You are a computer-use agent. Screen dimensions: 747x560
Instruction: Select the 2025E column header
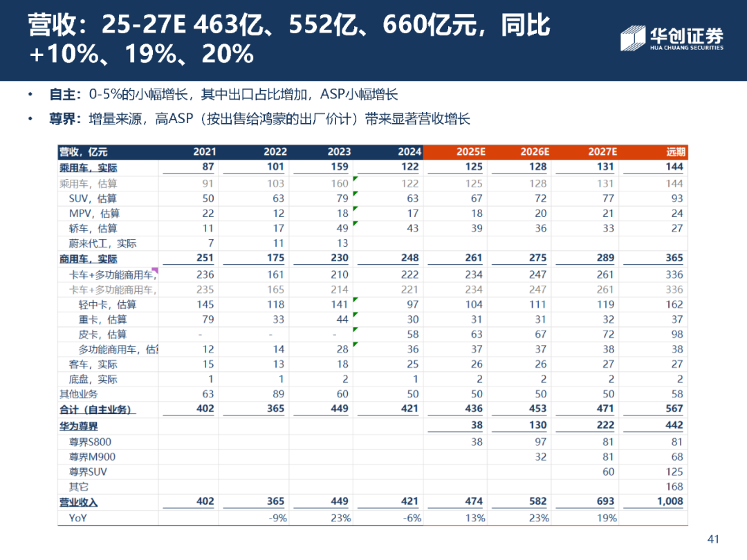[471, 152]
